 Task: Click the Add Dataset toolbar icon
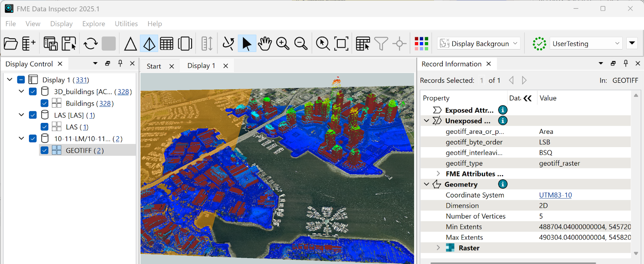[x=29, y=44]
